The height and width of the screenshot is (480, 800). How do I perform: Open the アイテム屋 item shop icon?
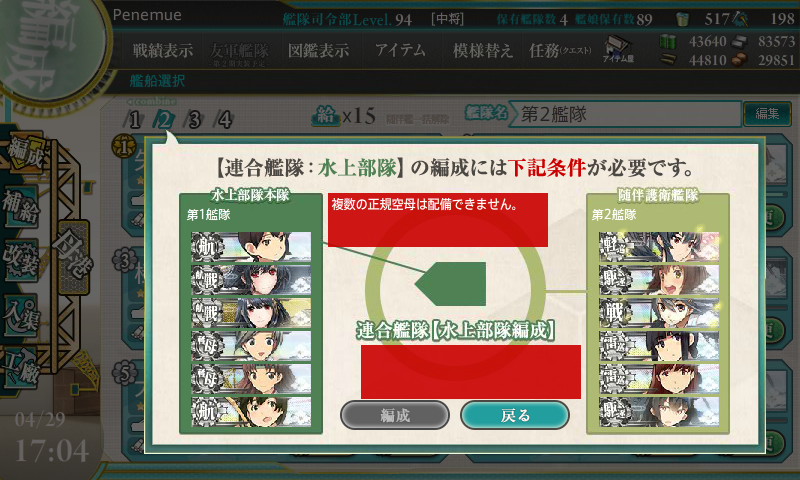[618, 49]
